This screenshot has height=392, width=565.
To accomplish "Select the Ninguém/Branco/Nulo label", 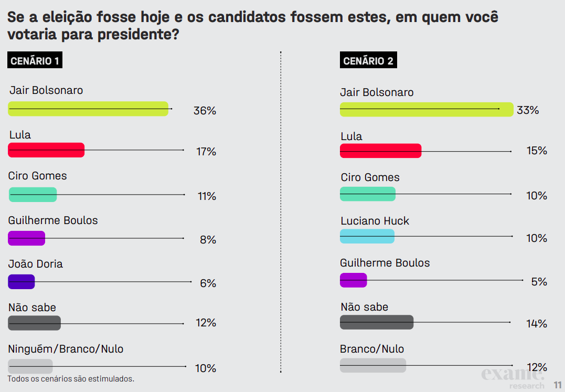I will click(66, 349).
